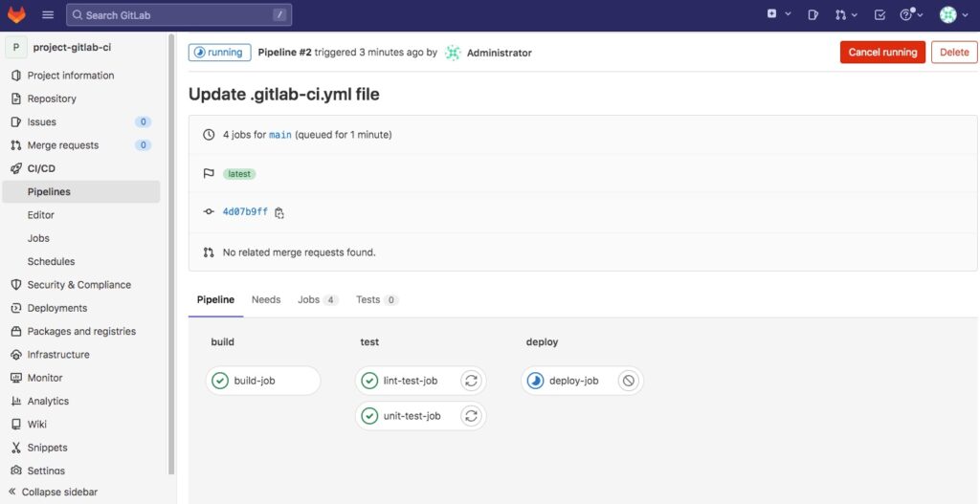Image resolution: width=980 pixels, height=504 pixels.
Task: Click the Merge requests count badge
Action: pyautogui.click(x=144, y=145)
